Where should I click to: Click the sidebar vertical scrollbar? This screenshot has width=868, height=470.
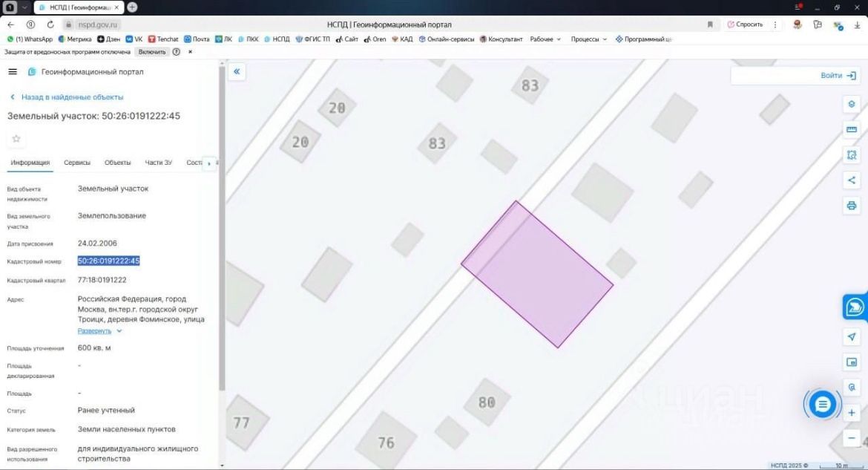coord(222,227)
